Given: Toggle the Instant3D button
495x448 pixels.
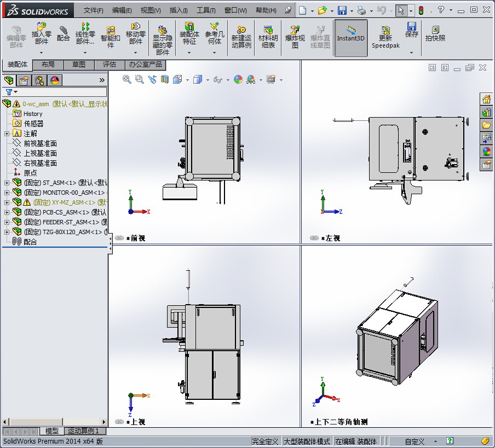Looking at the screenshot, I should (351, 38).
